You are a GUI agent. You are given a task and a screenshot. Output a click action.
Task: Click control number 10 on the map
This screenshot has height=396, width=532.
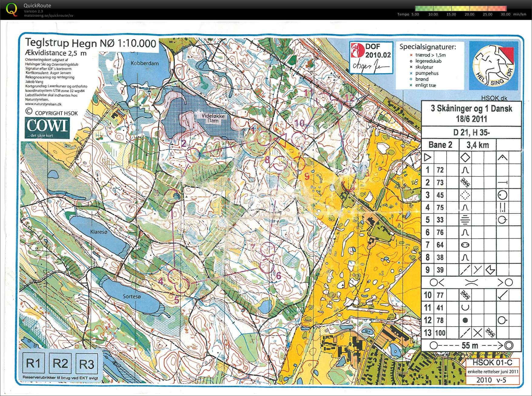click(x=300, y=123)
